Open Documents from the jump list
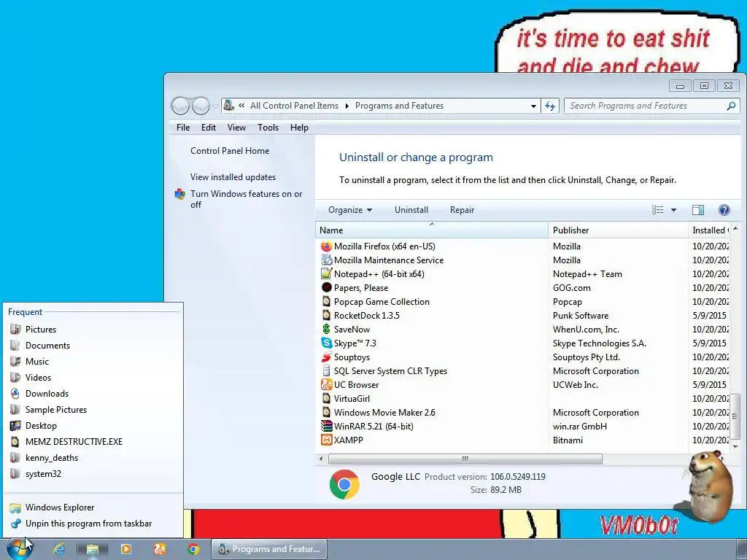 [x=93, y=345]
